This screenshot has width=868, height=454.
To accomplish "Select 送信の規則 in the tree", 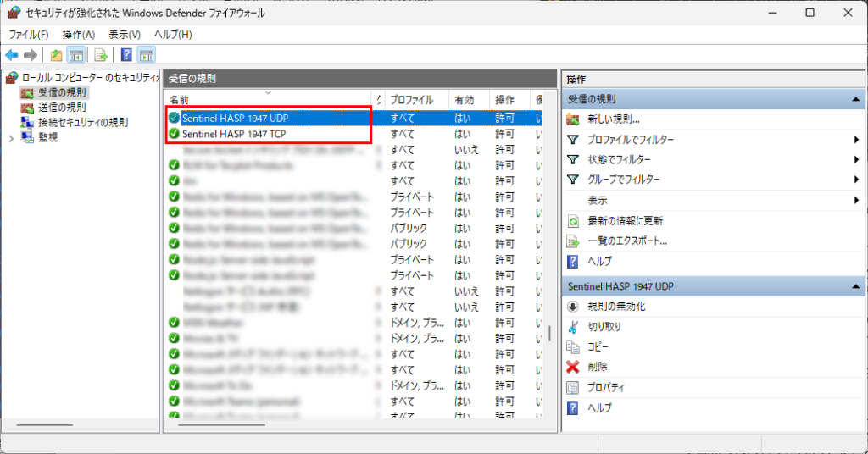I will [x=61, y=108].
